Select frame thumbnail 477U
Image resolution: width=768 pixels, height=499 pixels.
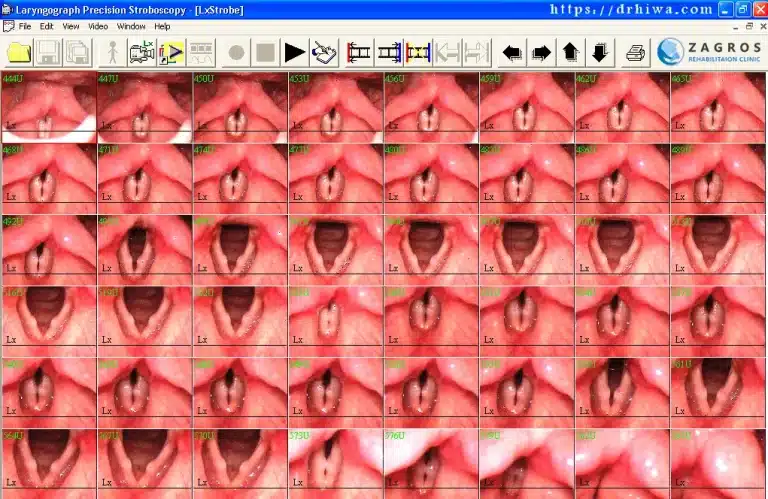(336, 179)
